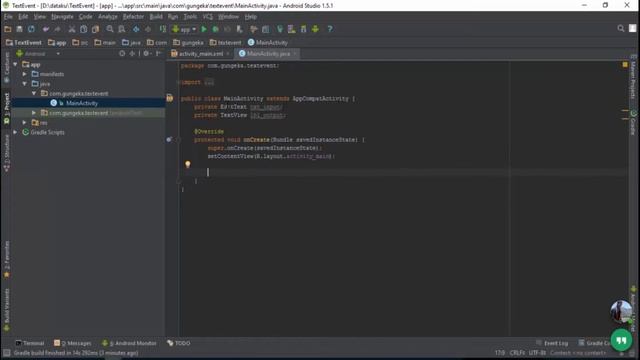This screenshot has height=360, width=640.
Task: Click the Attach debugger toolbar icon
Action: click(240, 29)
